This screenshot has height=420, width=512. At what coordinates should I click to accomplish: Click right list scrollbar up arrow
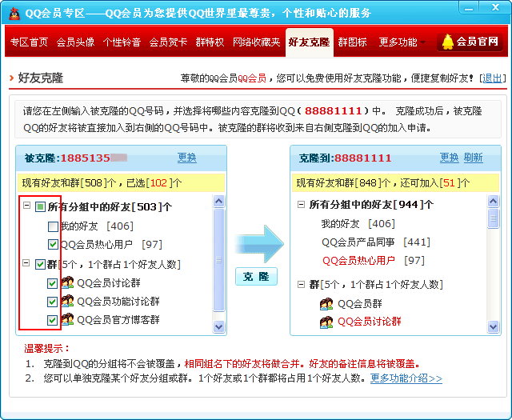click(x=493, y=201)
